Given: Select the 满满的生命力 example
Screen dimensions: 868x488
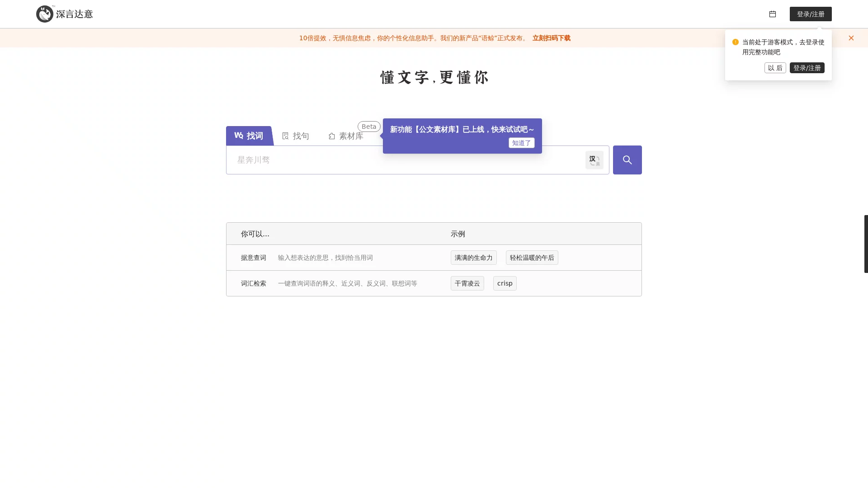Looking at the screenshot, I should (x=473, y=257).
